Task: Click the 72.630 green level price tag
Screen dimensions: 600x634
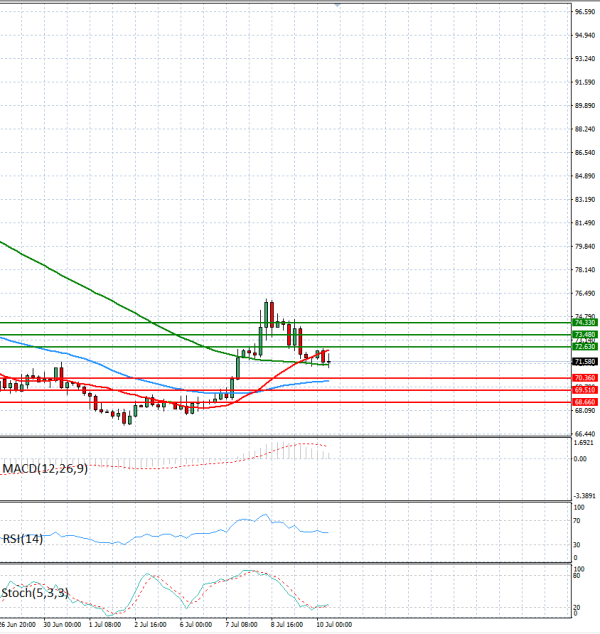Action: pyautogui.click(x=585, y=347)
